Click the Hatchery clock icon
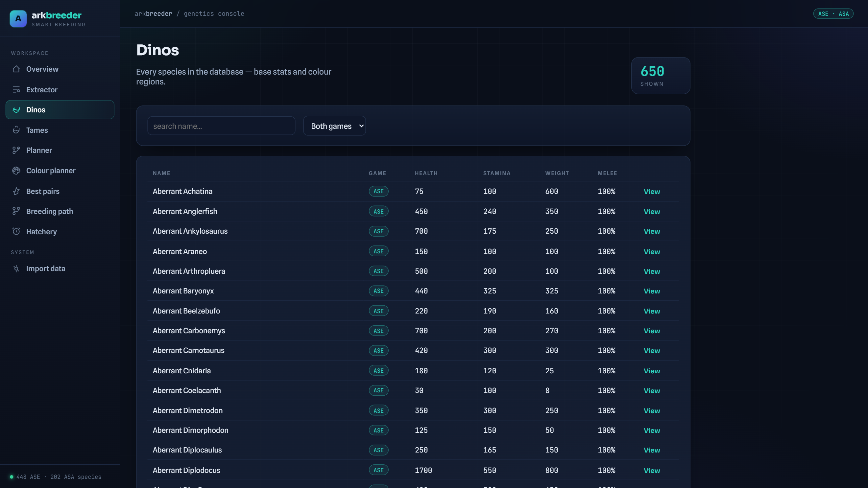868x488 pixels. [16, 231]
